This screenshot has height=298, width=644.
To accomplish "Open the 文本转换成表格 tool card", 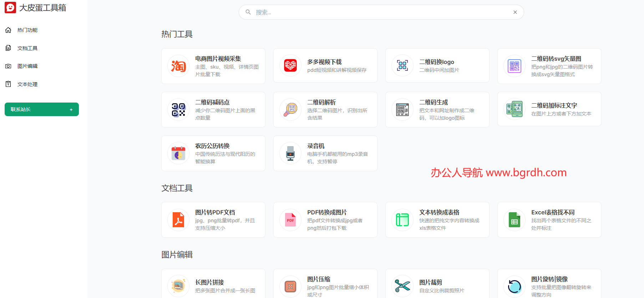I will coord(437,220).
